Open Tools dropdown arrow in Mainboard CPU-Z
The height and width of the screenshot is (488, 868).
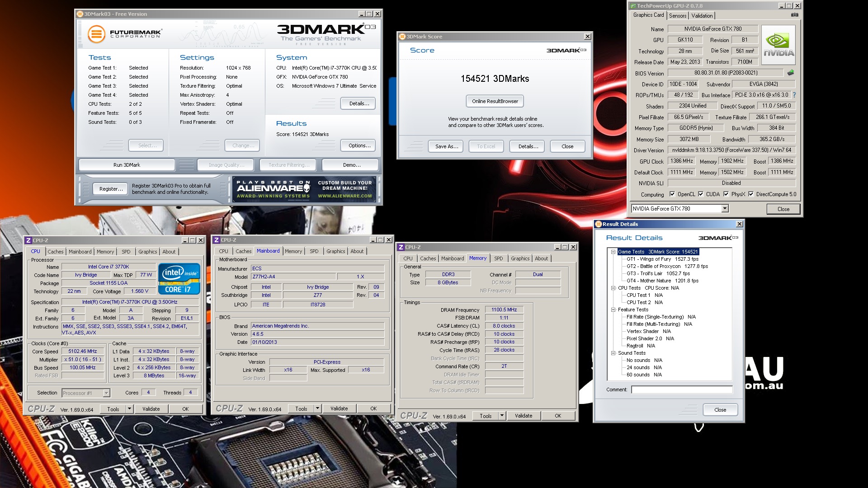click(x=317, y=408)
